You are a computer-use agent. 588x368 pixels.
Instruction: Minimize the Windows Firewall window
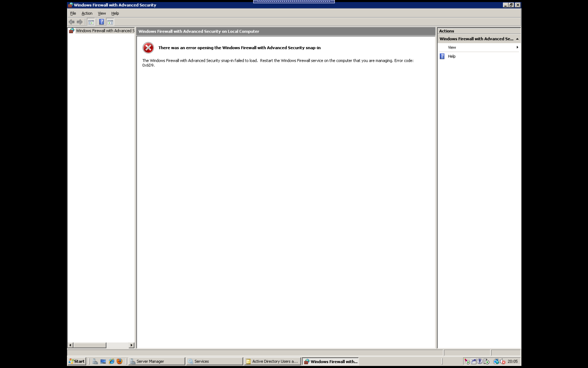point(505,5)
